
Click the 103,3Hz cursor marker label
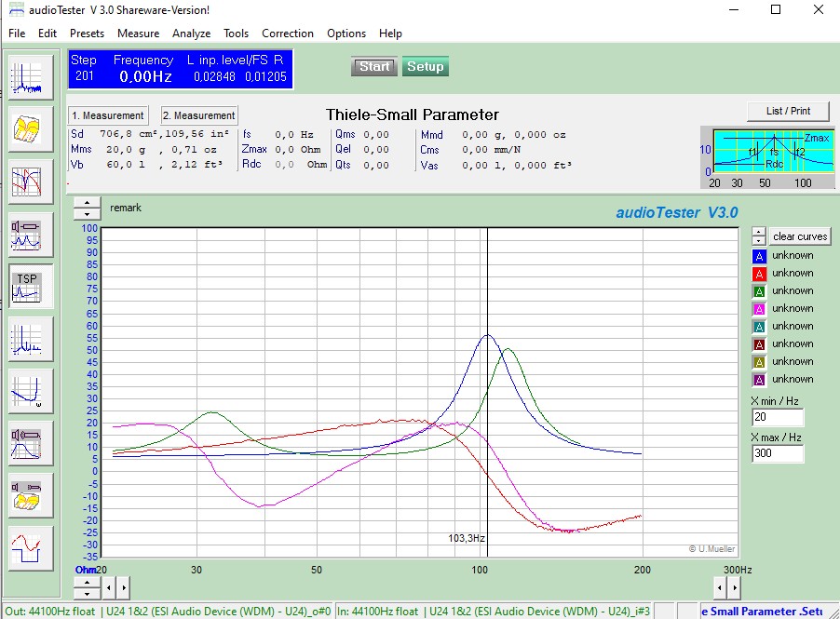(x=467, y=538)
